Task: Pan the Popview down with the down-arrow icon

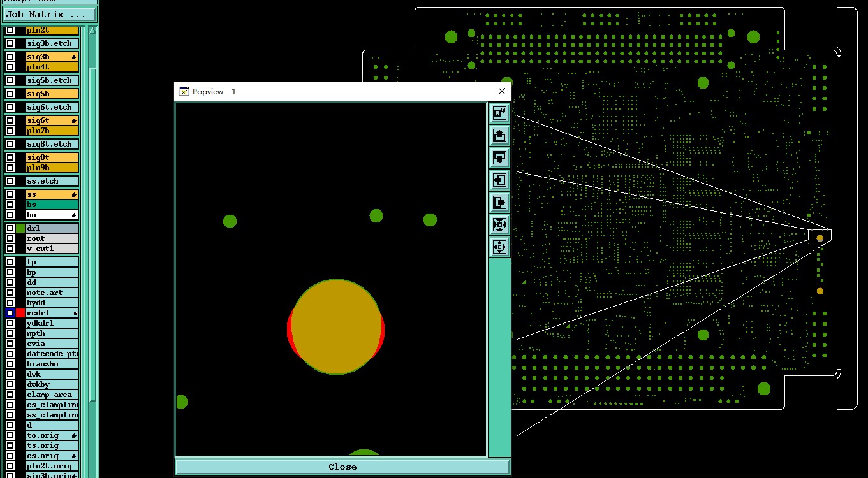Action: pos(499,157)
